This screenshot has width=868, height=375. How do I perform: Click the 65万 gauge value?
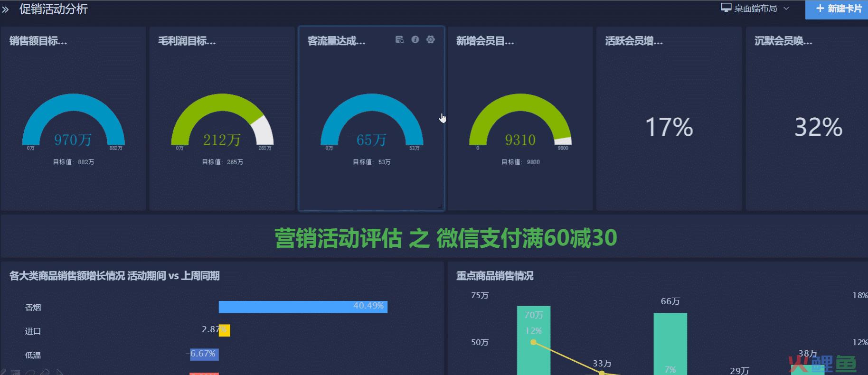371,140
